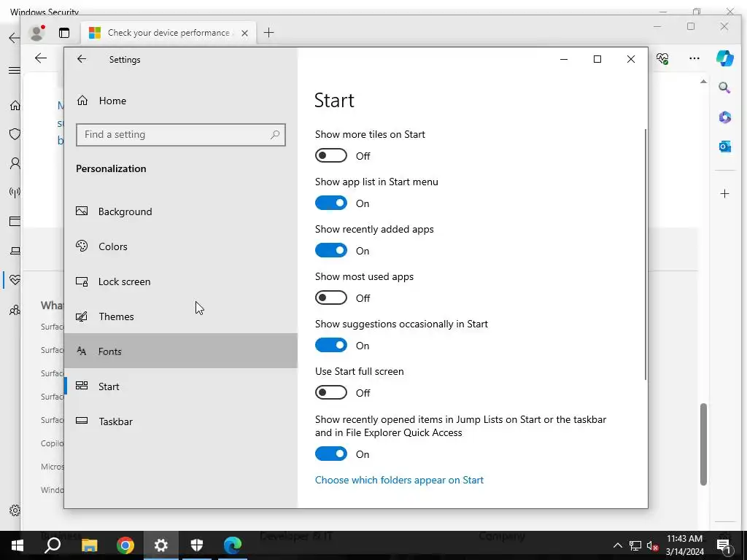Click the Background picture icon in sidebar
Screen dimensions: 747x560
coord(82,211)
